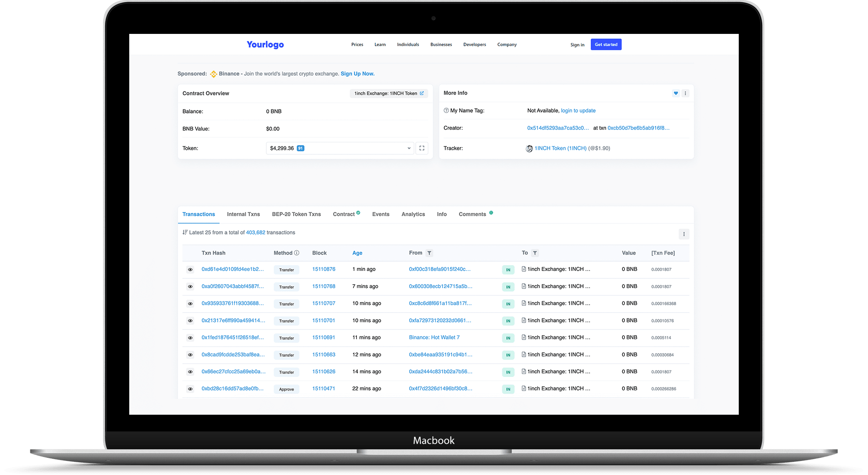The width and height of the screenshot is (868, 475).
Task: Open the Token $4,299.36 dropdown
Action: click(x=340, y=148)
